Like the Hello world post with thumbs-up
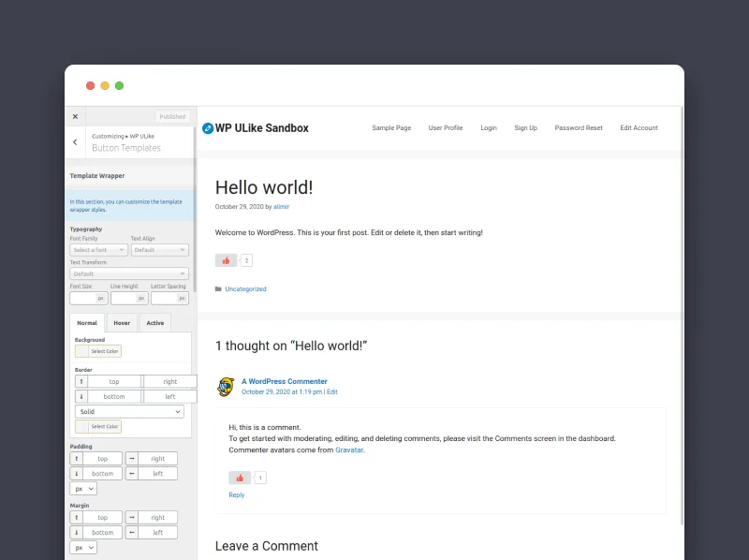 226,260
